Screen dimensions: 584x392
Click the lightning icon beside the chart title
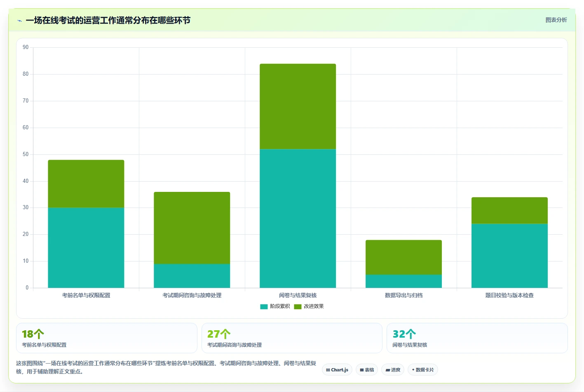pos(19,21)
